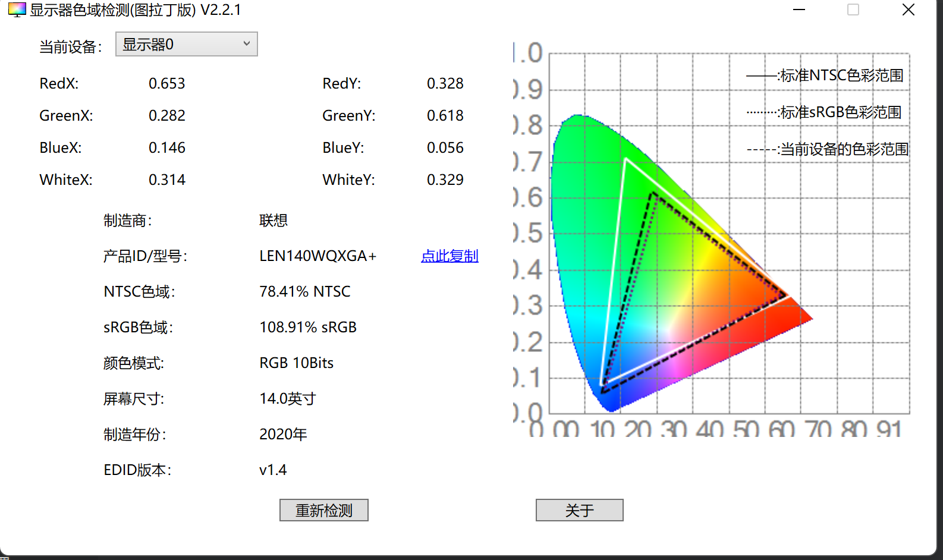The height and width of the screenshot is (560, 943).
Task: Select the RedY value 0.328
Action: coord(445,84)
